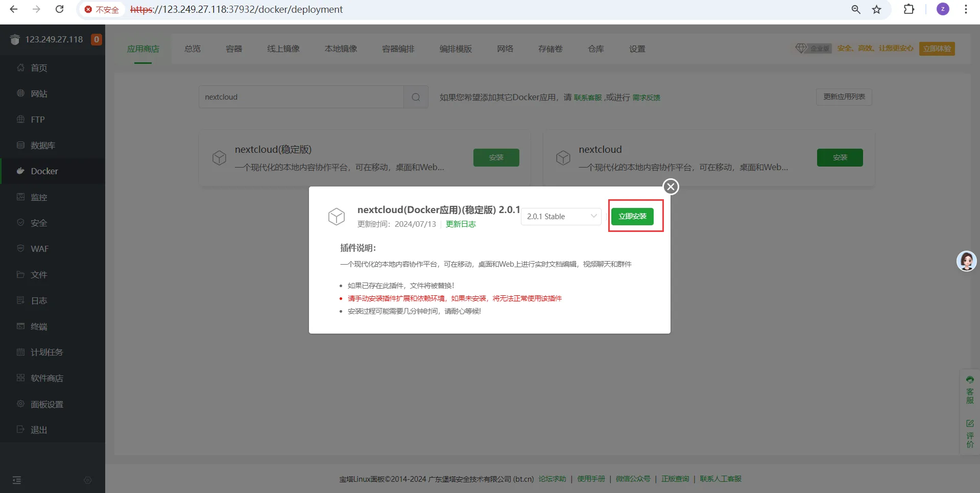Select Docker in the sidebar

pos(53,171)
